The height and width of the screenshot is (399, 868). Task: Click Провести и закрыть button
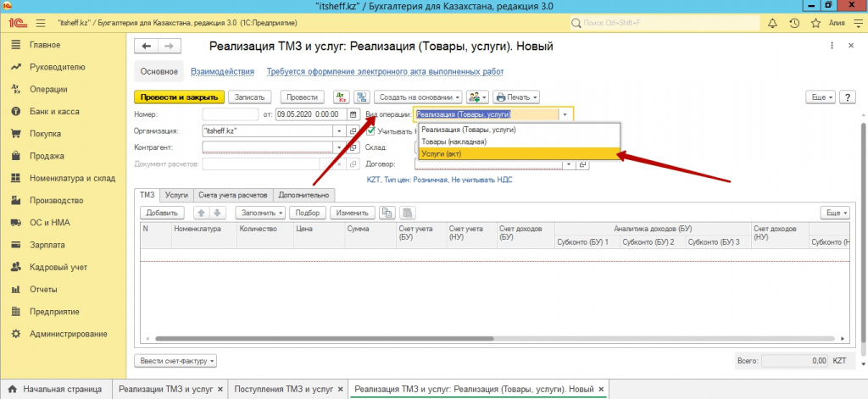tap(180, 97)
